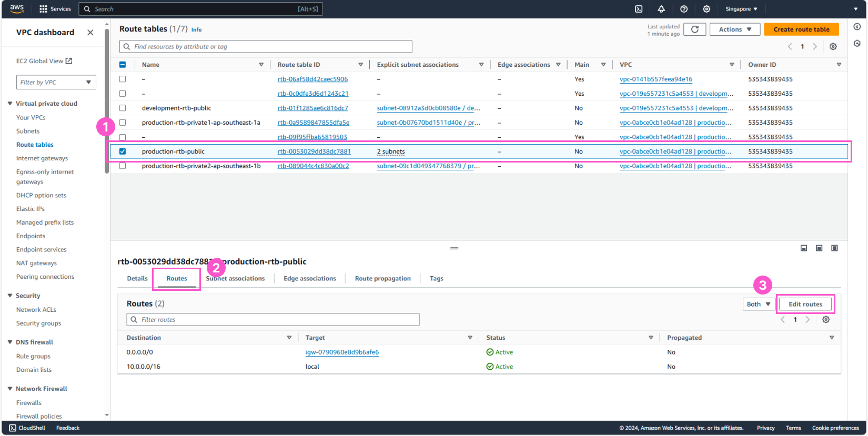Sort by the Route table ID column
868x436 pixels.
[x=360, y=65]
